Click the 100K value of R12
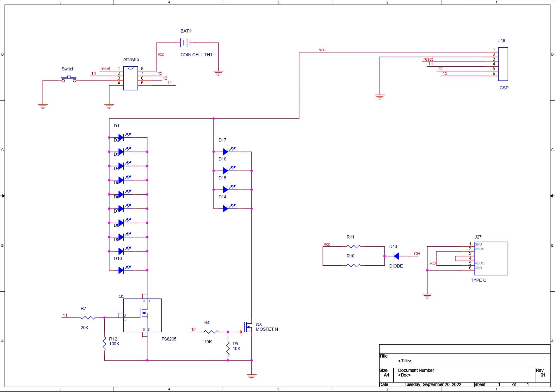Screen dimensions: 555x392 114,344
